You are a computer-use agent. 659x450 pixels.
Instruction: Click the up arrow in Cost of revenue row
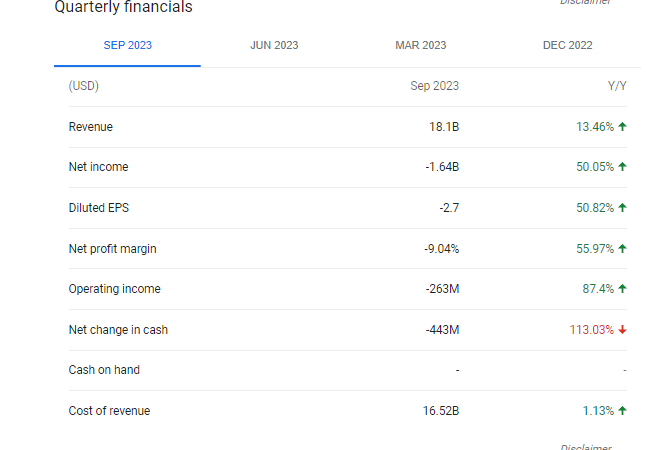[x=622, y=410]
